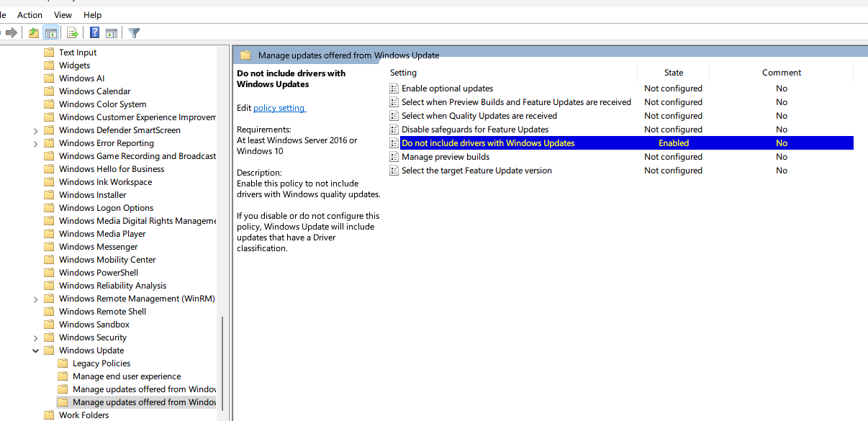Viewport: 868px width, 421px height.
Task: Select the Windows Reliability Analysis folder
Action: [x=112, y=286]
